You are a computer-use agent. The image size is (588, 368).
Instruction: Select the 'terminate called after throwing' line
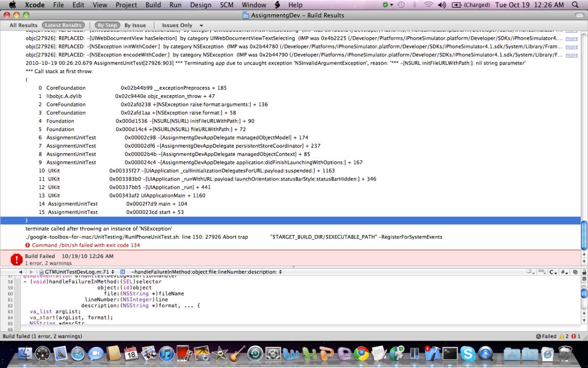tap(99, 229)
